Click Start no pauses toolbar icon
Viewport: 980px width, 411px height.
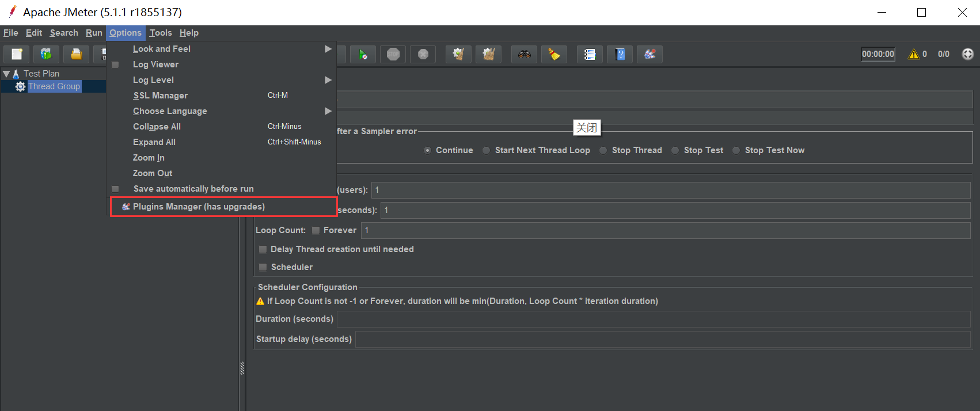363,54
